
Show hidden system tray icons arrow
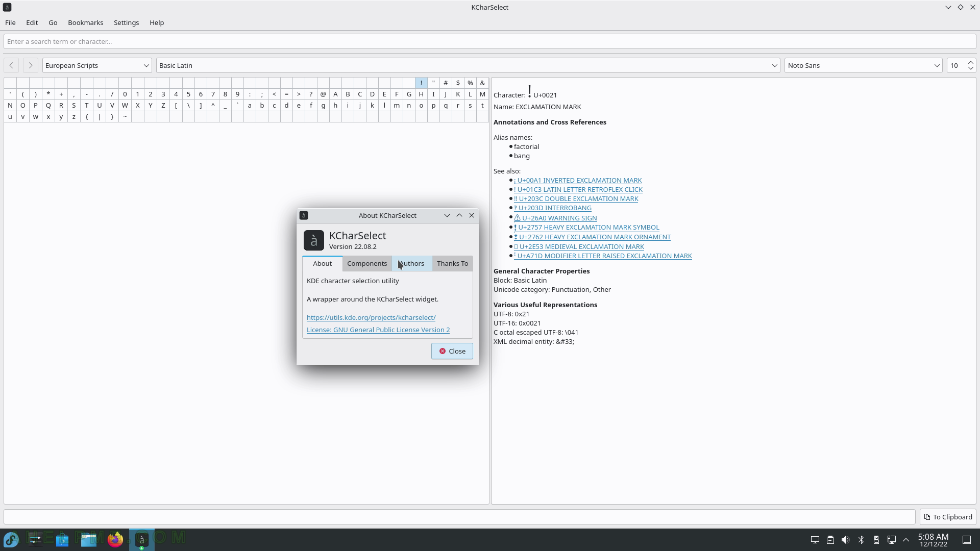click(x=906, y=540)
